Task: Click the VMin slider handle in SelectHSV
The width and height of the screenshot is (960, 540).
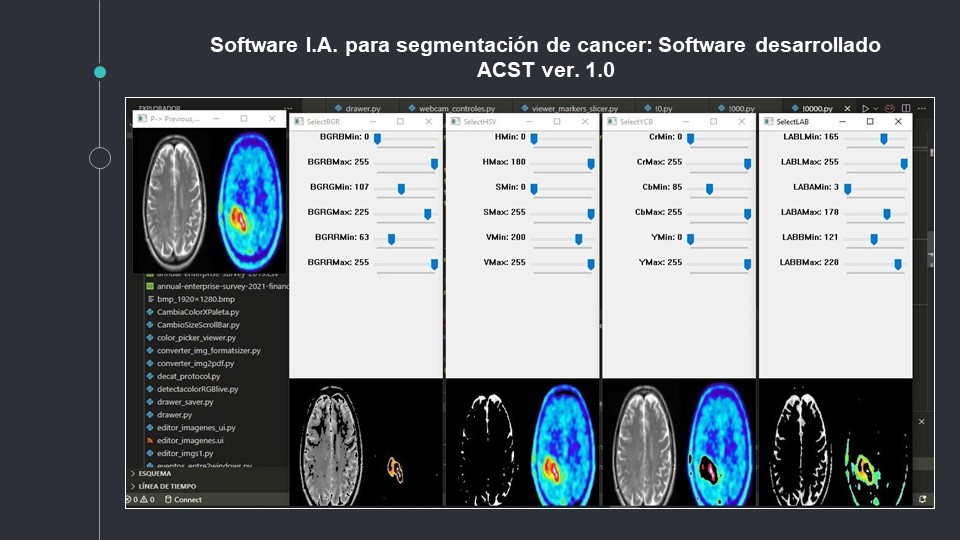Action: coord(578,239)
